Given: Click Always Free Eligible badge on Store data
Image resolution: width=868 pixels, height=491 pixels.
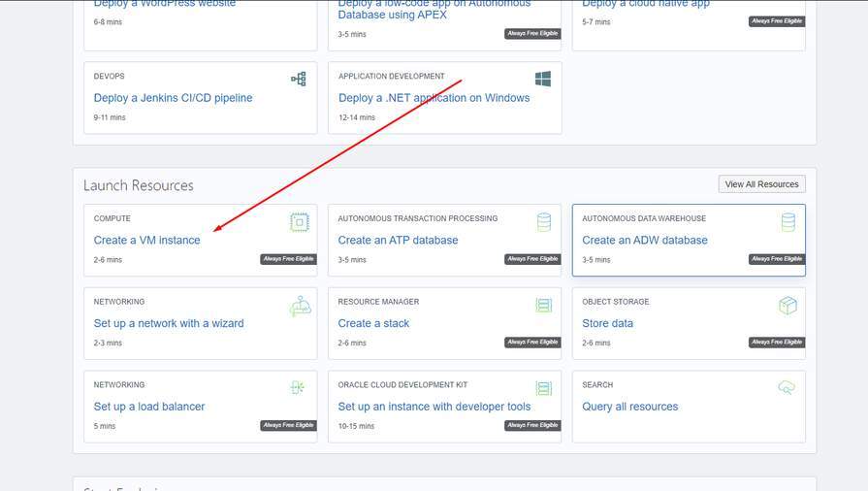Looking at the screenshot, I should tap(776, 343).
